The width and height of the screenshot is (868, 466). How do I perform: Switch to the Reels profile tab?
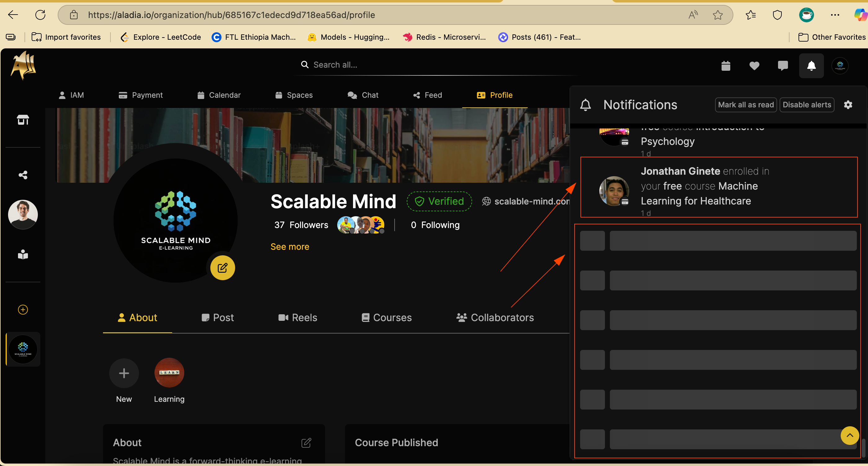[x=298, y=318]
